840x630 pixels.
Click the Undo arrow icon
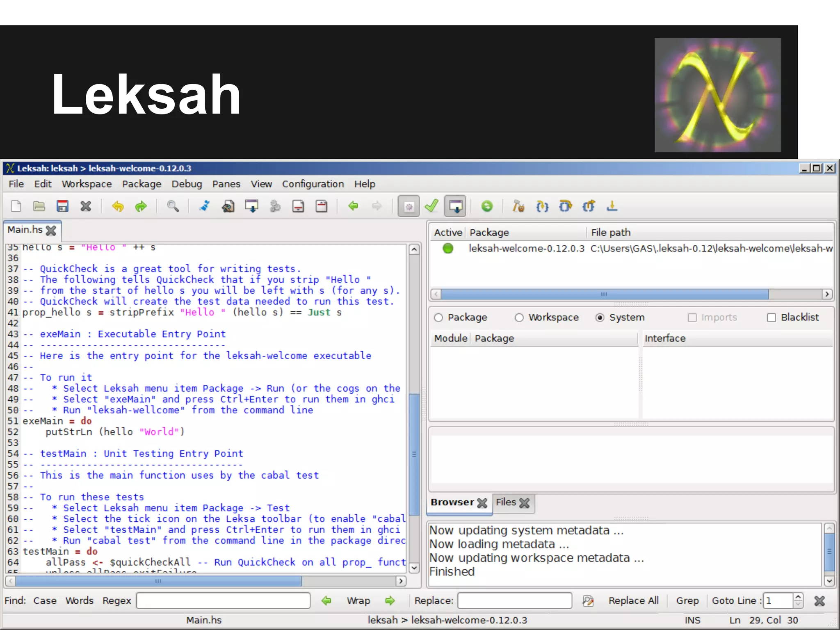point(118,206)
